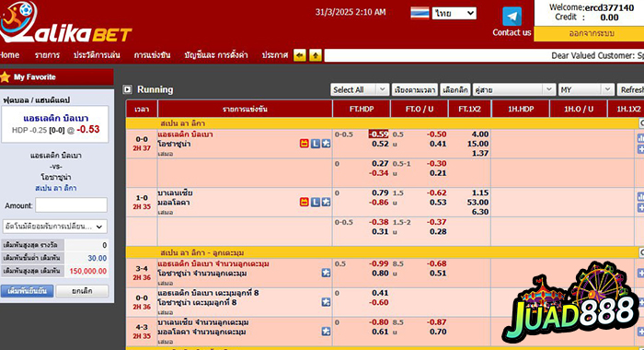The image size is (644, 350).
Task: Expand the auto-accept odds change dropdown
Action: click(x=55, y=227)
